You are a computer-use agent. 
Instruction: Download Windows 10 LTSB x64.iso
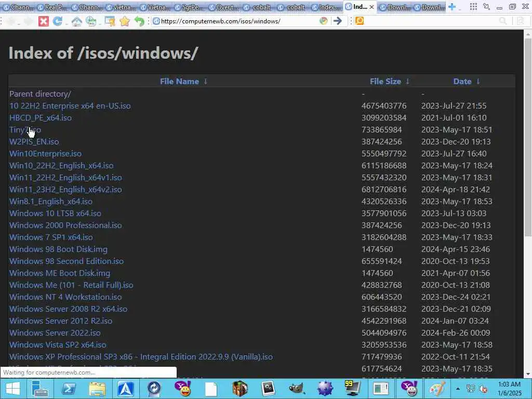pyautogui.click(x=55, y=214)
